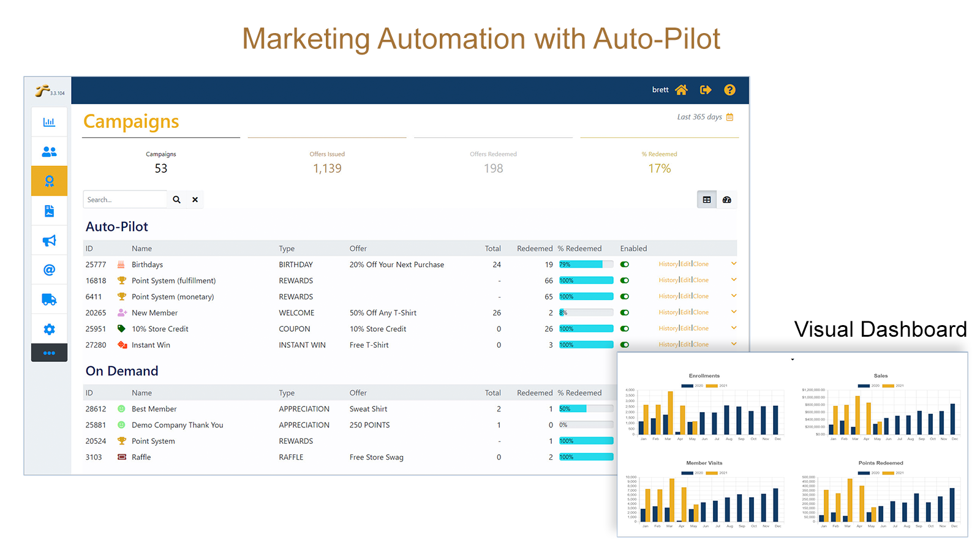Viewport: 980px width, 551px height.
Task: Click the Instant Win icon
Action: 122,345
